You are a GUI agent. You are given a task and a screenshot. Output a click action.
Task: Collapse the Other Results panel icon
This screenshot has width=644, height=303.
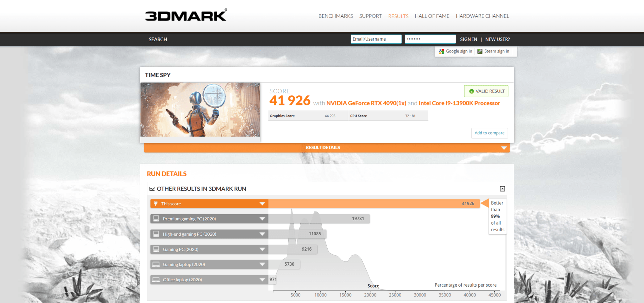pyautogui.click(x=502, y=189)
